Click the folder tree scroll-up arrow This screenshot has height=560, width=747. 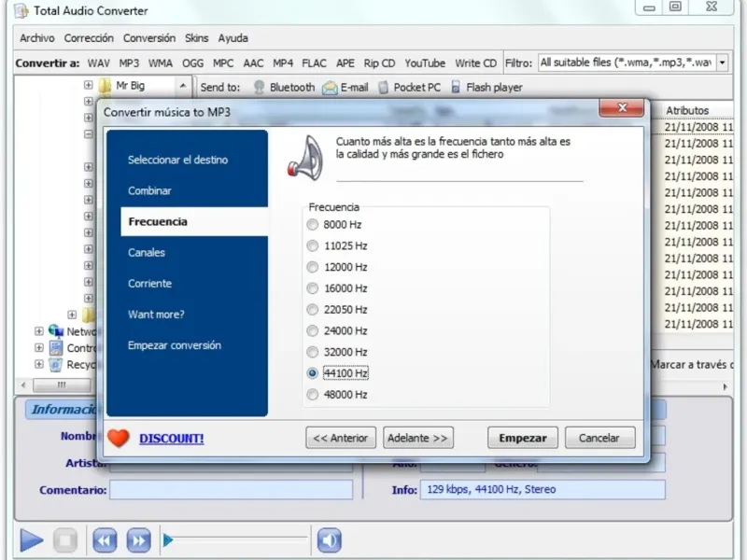click(183, 86)
